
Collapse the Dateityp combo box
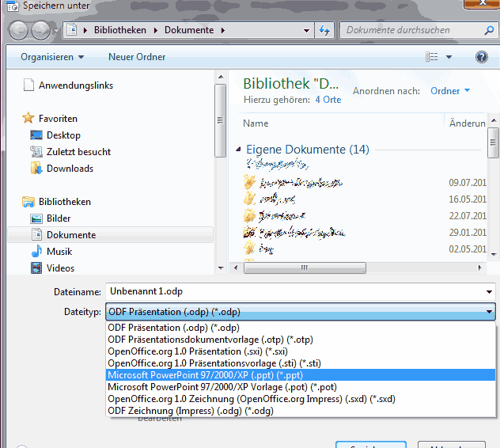pyautogui.click(x=489, y=312)
